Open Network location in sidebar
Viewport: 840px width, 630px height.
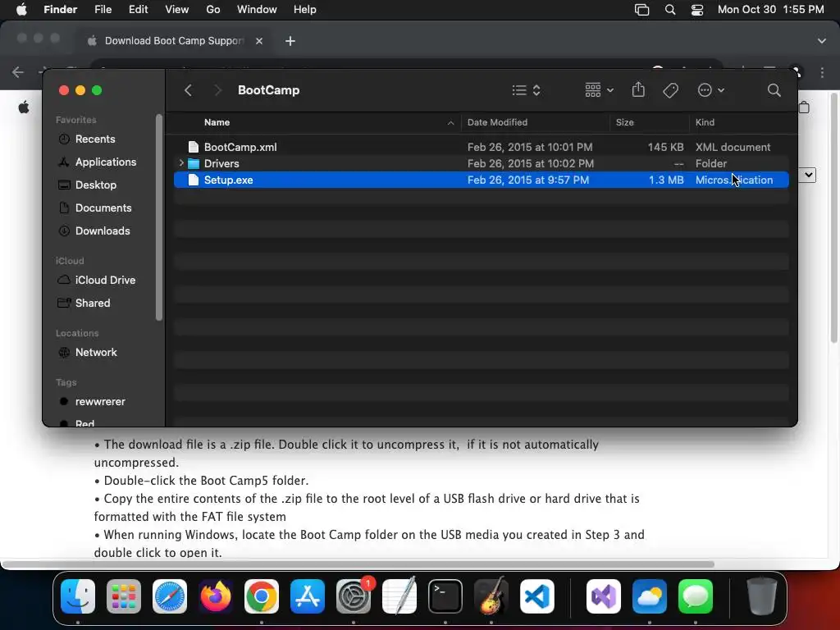tap(96, 353)
